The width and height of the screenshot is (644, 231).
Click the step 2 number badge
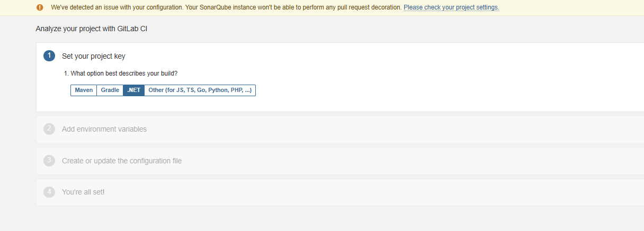tap(49, 129)
